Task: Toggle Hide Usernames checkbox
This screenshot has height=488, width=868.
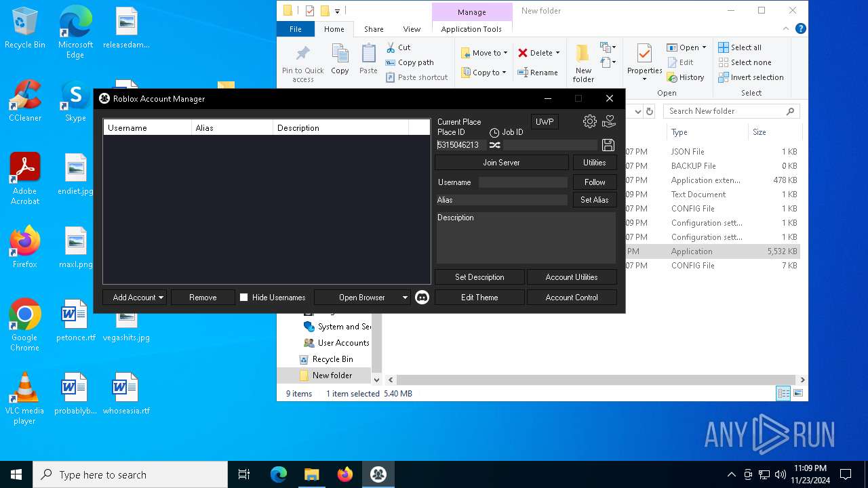Action: (244, 297)
